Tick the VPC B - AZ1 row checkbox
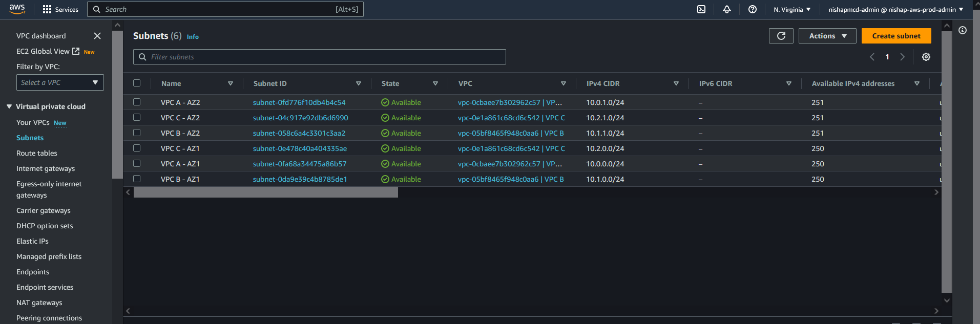 click(137, 179)
